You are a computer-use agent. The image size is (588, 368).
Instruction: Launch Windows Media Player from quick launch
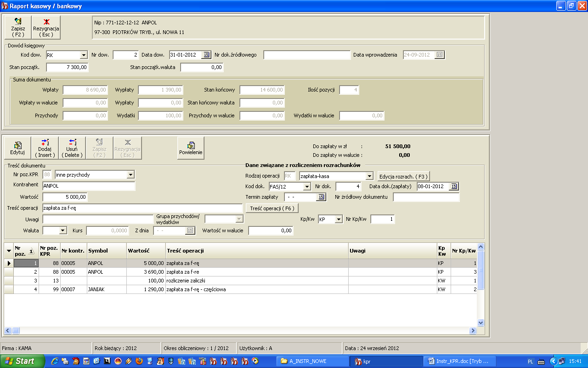255,362
